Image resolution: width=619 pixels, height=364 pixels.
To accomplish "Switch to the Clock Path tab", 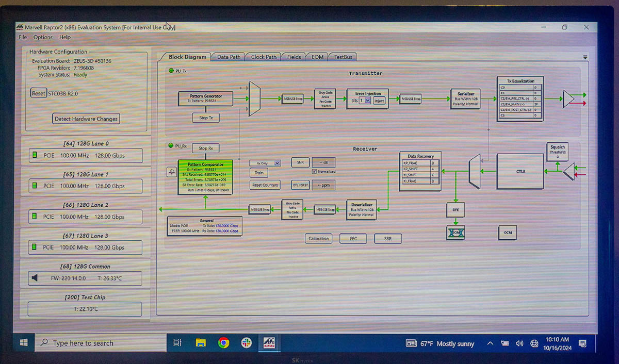I will point(264,57).
